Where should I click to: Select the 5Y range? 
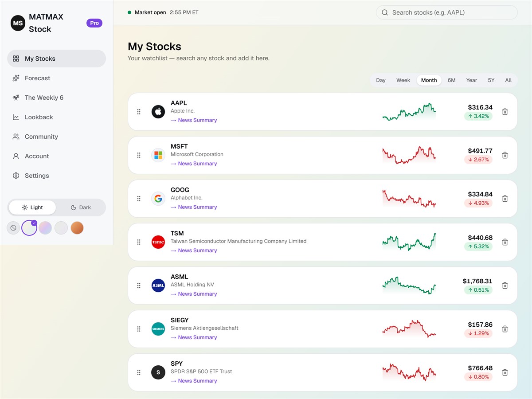(x=491, y=80)
